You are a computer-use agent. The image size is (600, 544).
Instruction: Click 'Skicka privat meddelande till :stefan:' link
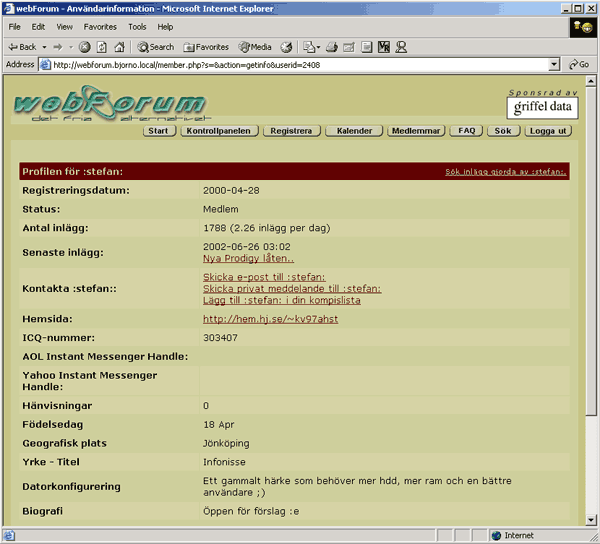[x=292, y=288]
